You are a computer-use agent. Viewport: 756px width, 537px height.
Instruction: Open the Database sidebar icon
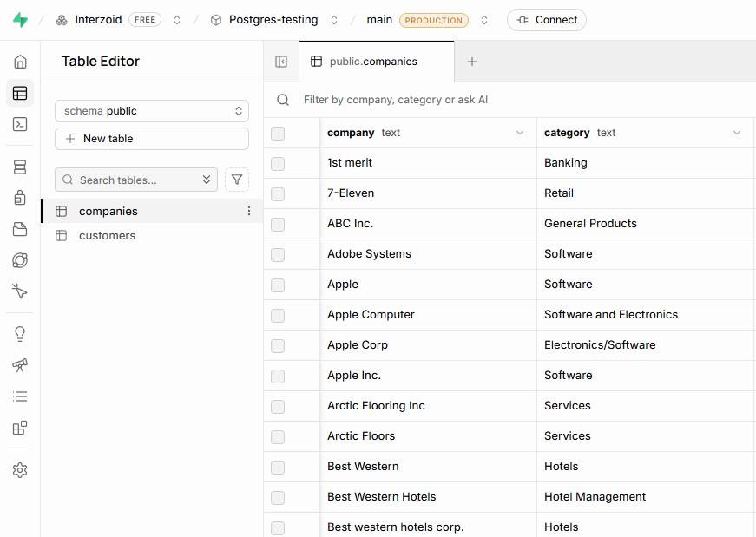pyautogui.click(x=20, y=167)
